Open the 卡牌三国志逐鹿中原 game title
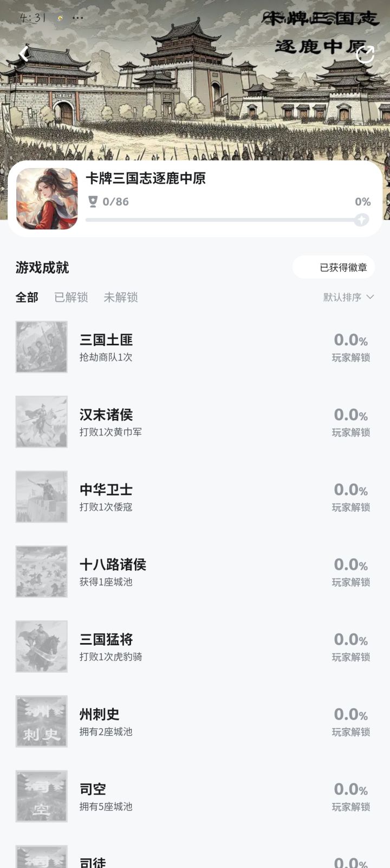The height and width of the screenshot is (868, 390). (146, 178)
